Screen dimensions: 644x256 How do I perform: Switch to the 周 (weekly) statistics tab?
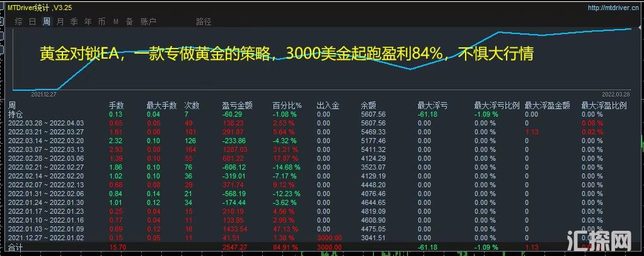47,21
